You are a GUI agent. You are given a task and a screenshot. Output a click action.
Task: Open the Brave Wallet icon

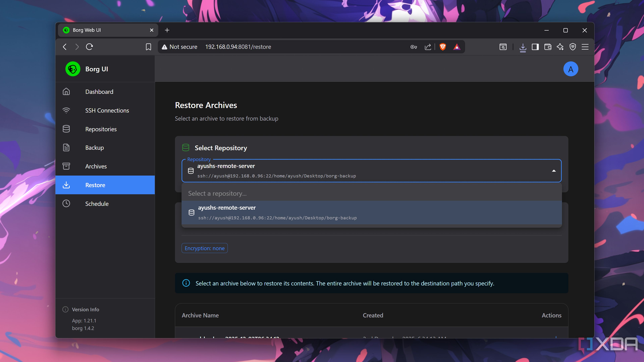548,47
